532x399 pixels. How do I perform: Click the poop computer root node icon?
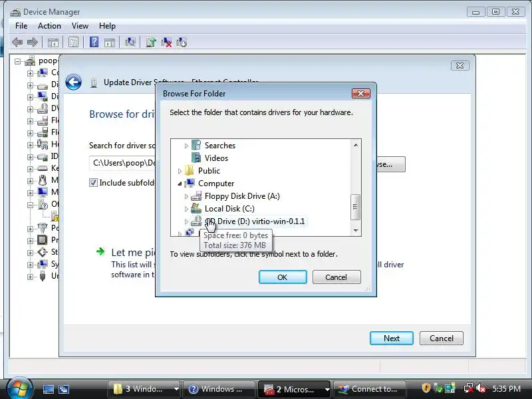[30, 61]
